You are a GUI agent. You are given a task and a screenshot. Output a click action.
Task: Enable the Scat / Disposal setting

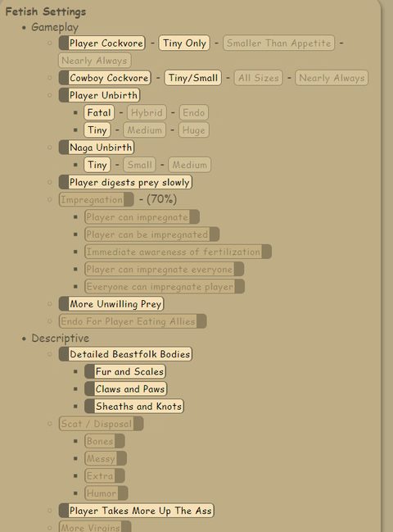coord(101,424)
